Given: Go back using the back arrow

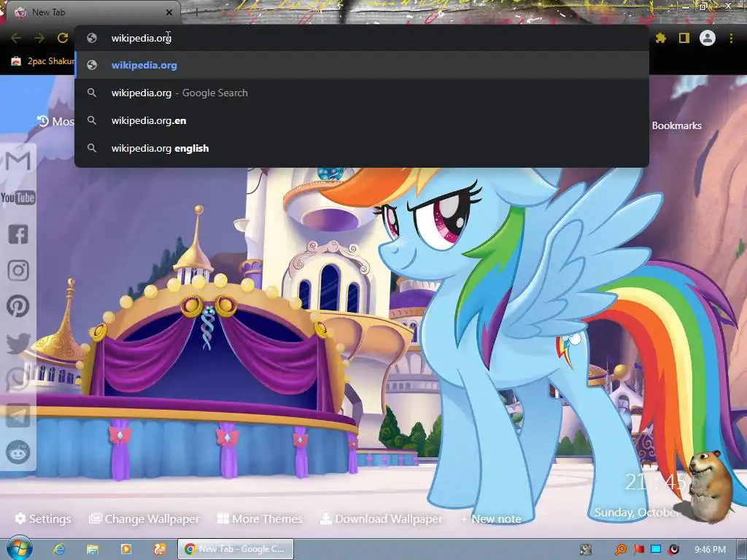Looking at the screenshot, I should coord(16,38).
